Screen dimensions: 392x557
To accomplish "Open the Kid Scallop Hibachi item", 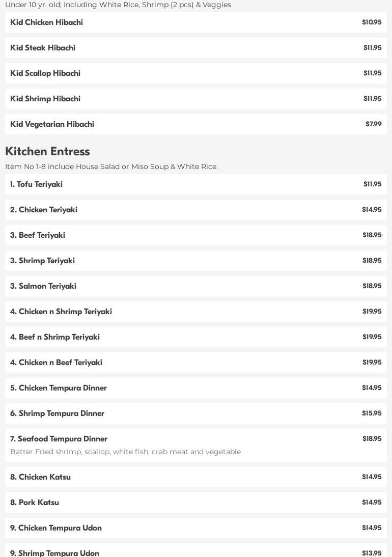I will click(x=195, y=73).
